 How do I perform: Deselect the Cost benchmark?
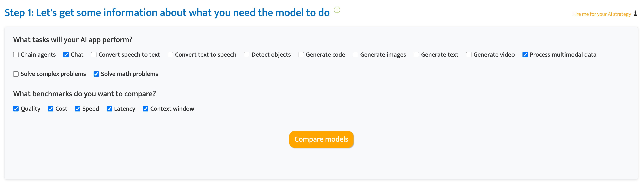coord(50,109)
